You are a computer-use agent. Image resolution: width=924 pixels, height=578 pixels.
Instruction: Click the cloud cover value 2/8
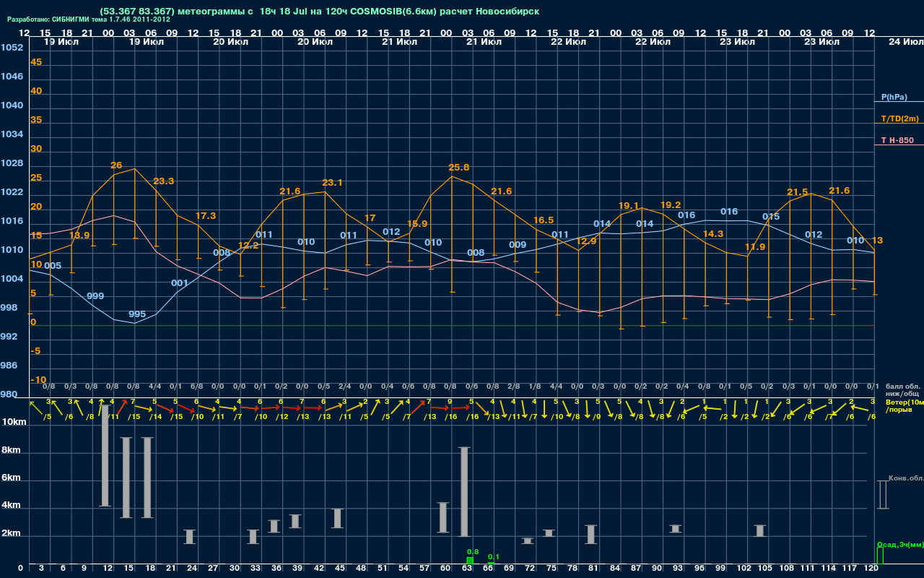click(x=514, y=387)
